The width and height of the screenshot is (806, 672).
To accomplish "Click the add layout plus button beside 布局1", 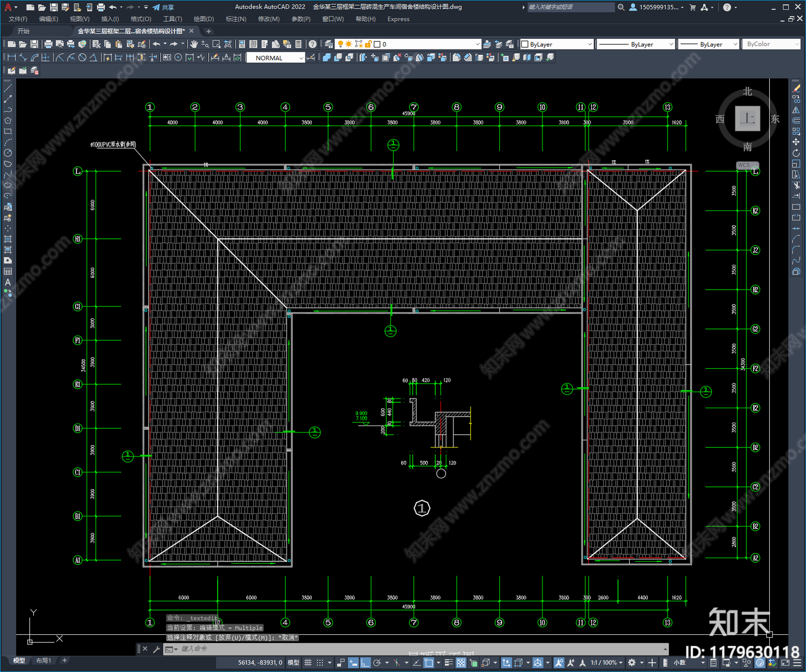I will tap(64, 660).
